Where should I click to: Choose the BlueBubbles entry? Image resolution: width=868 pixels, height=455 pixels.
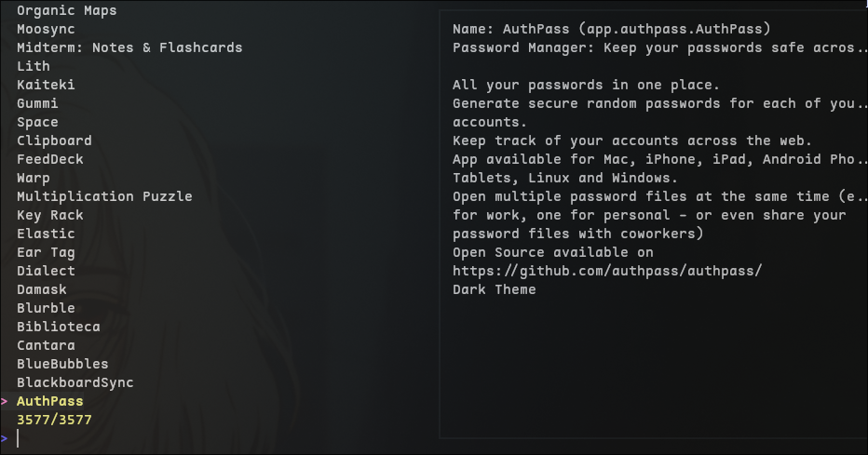tap(62, 364)
